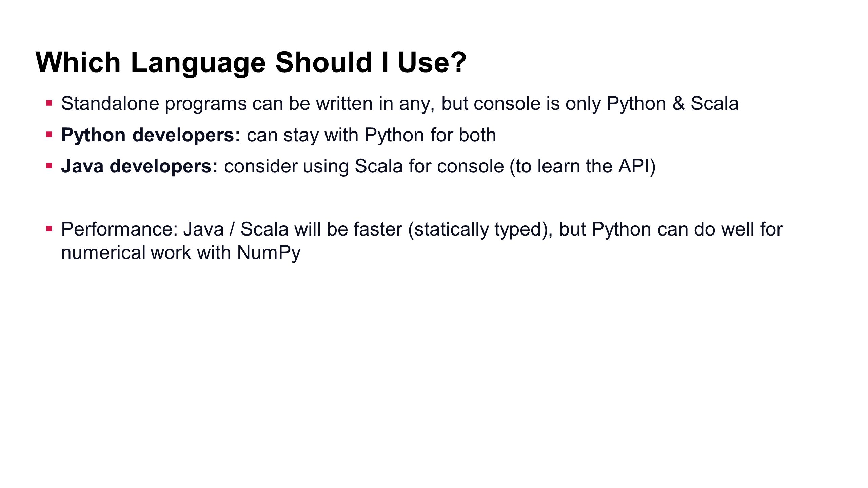Click the phrase 'can stay with Python for both'
868x488 pixels.
[x=372, y=135]
